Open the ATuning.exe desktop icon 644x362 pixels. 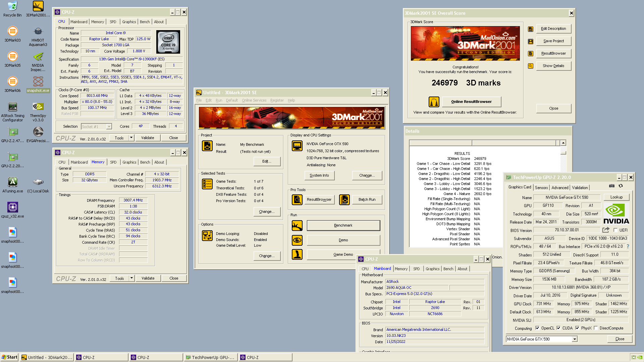(x=12, y=185)
